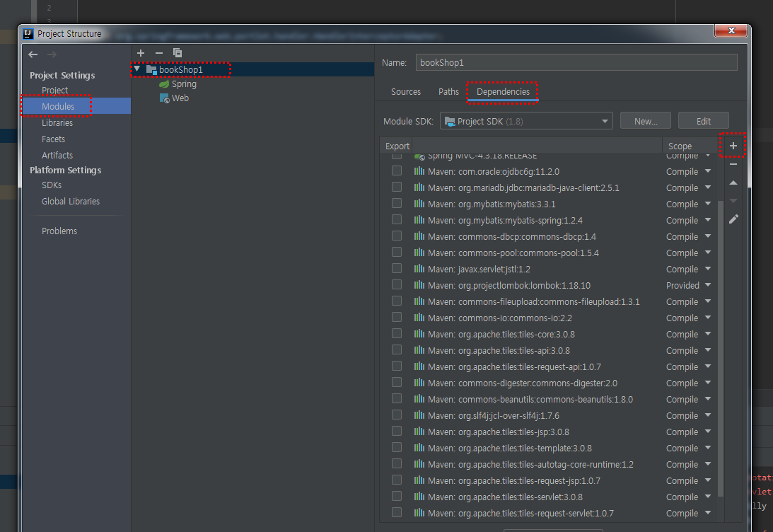This screenshot has height=532, width=773.
Task: Click the forward navigation arrow
Action: point(52,54)
